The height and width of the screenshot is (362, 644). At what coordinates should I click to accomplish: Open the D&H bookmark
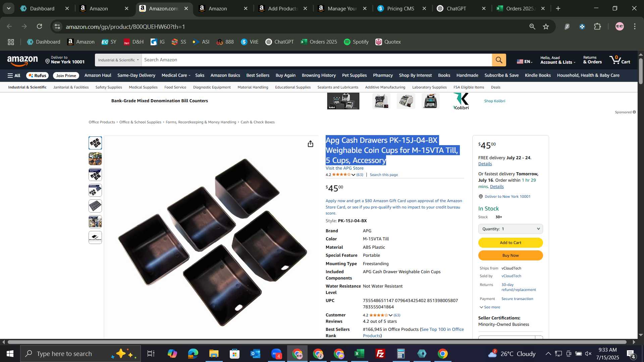133,42
